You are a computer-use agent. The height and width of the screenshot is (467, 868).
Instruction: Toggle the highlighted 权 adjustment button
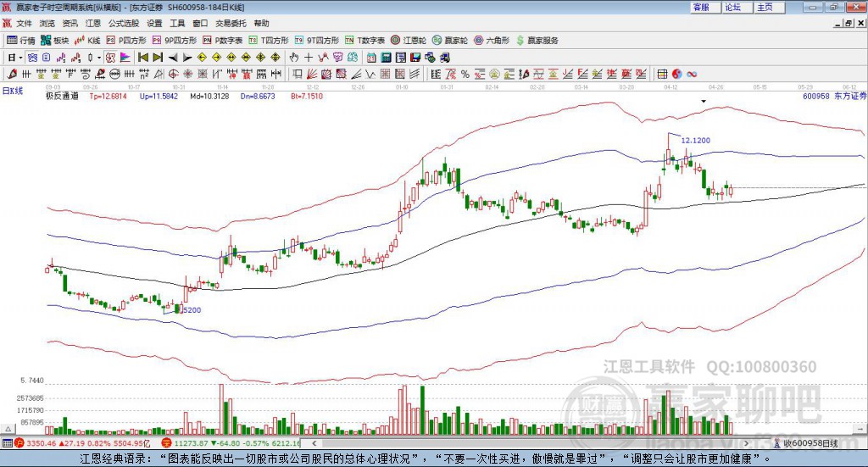pos(111,58)
